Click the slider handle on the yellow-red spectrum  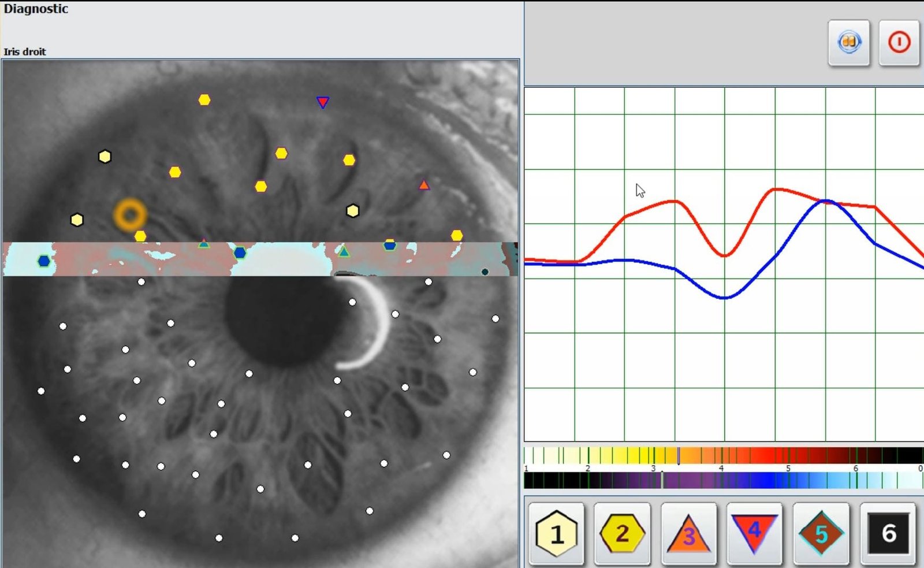tap(679, 456)
